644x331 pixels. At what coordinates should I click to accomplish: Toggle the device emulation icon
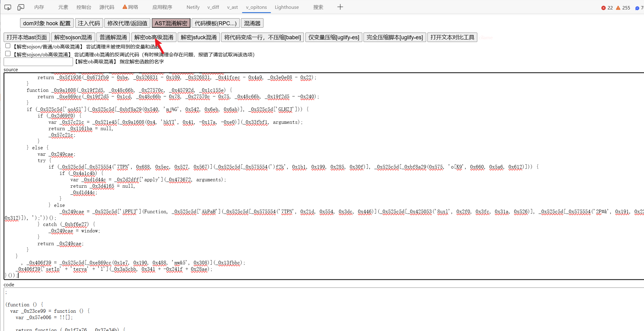coord(21,7)
